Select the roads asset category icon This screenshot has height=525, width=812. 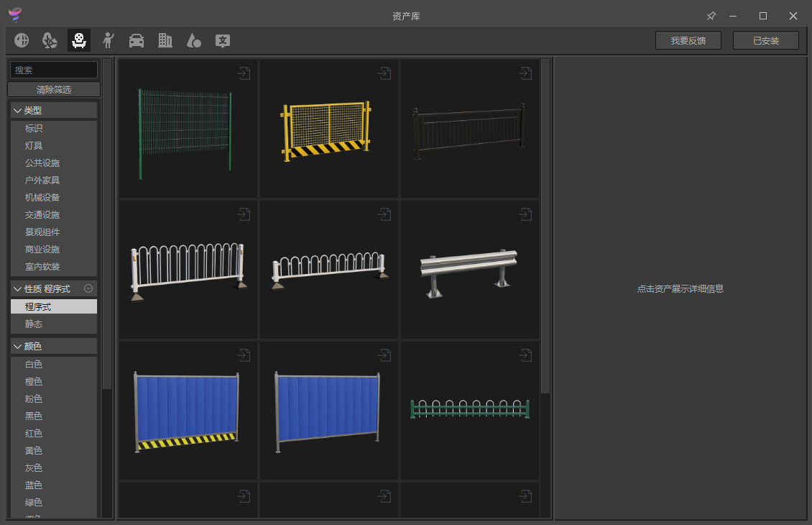tap(22, 40)
